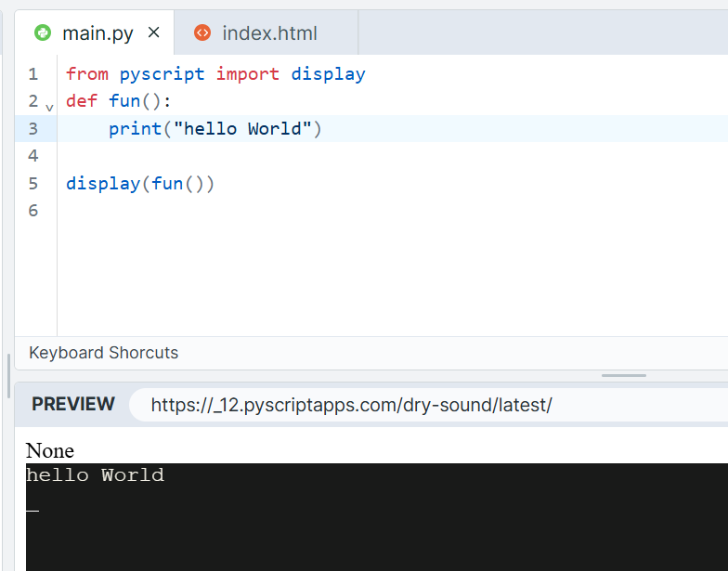Screen dimensions: 728x571
Task: Click the left sidebar resize handle
Action: [8, 376]
